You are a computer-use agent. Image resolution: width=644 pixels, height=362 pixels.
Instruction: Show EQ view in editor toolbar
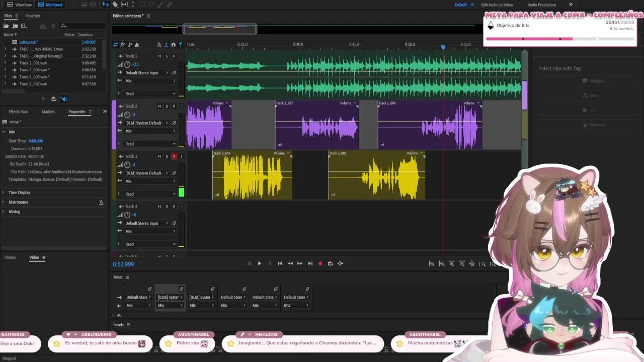[136, 45]
